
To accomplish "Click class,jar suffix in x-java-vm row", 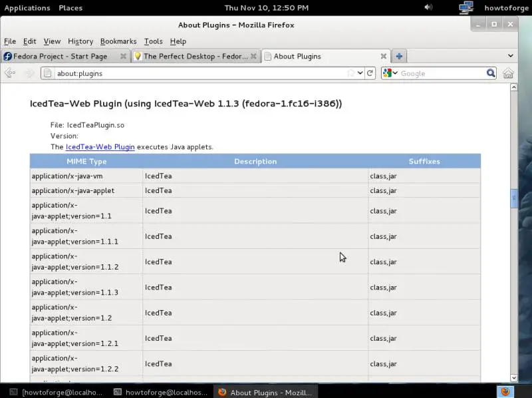I will pyautogui.click(x=383, y=176).
